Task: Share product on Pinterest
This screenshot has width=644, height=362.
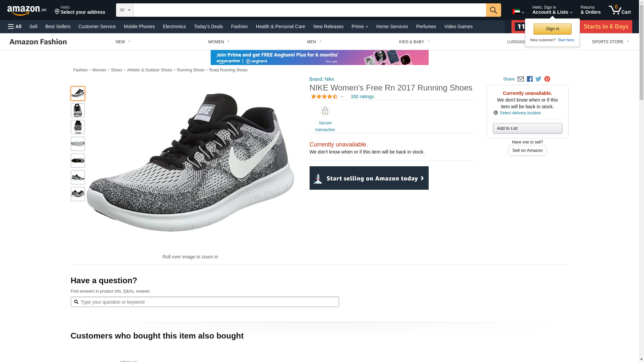Action: click(x=547, y=79)
